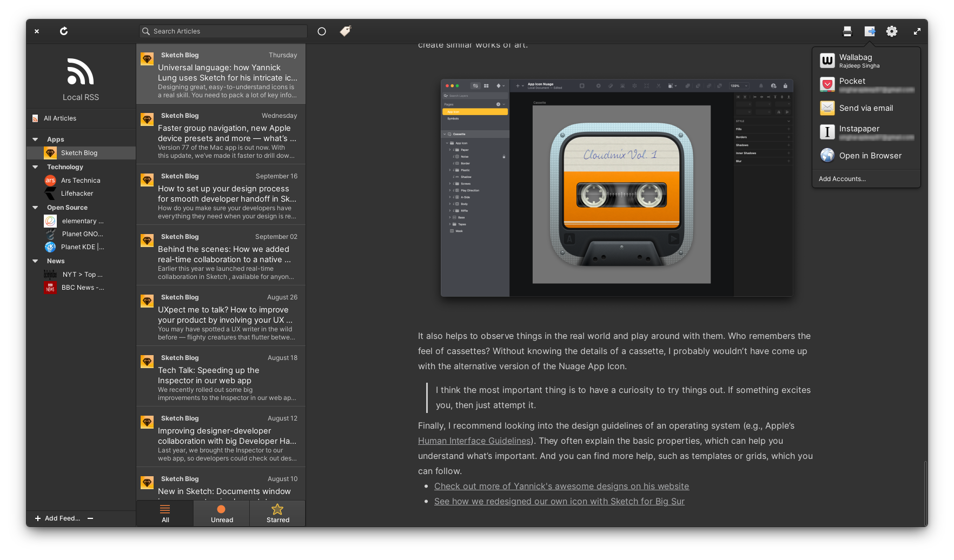Click the Pocket icon in share menu

point(827,84)
